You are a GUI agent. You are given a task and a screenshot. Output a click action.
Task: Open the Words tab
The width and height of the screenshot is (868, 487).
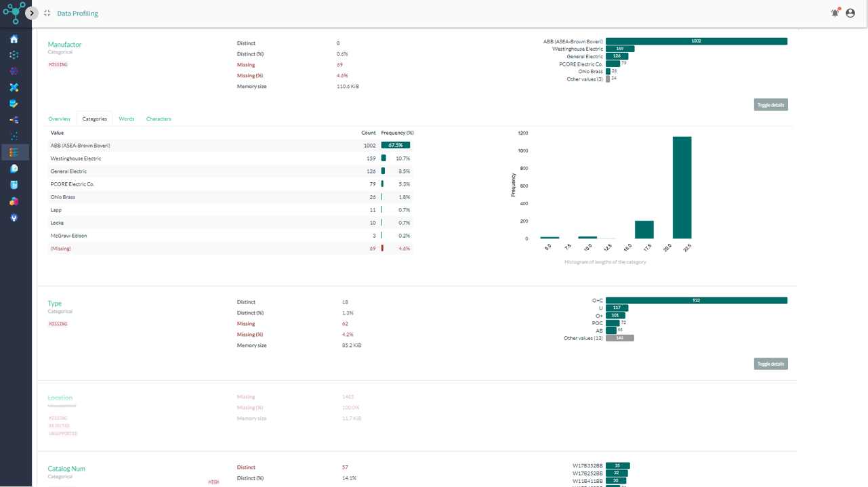(126, 119)
